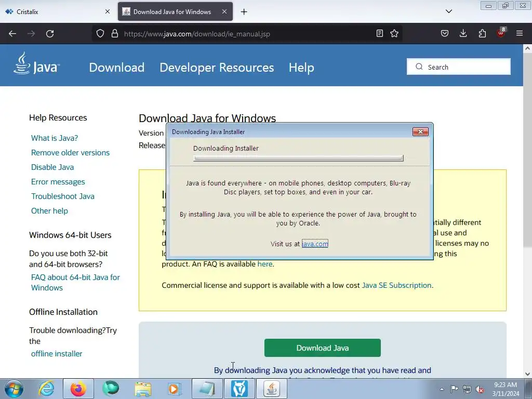The width and height of the screenshot is (532, 399).
Task: Open the media player taskbar icon
Action: (x=175, y=389)
